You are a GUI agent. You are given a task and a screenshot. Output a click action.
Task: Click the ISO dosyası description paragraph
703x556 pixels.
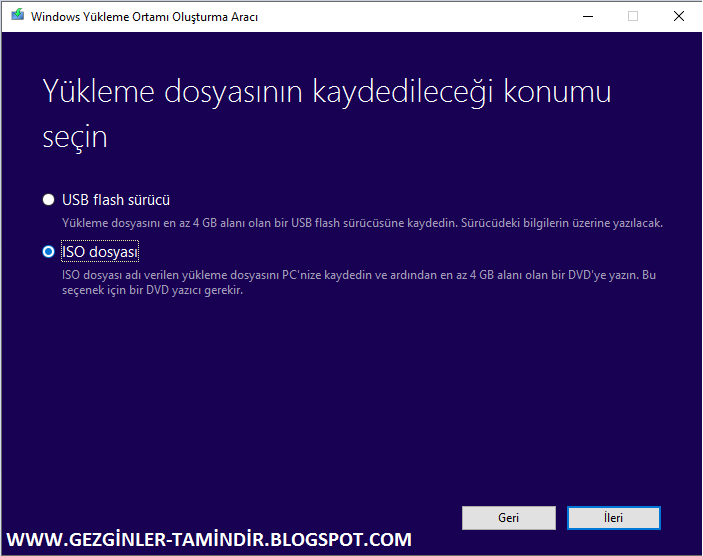359,282
